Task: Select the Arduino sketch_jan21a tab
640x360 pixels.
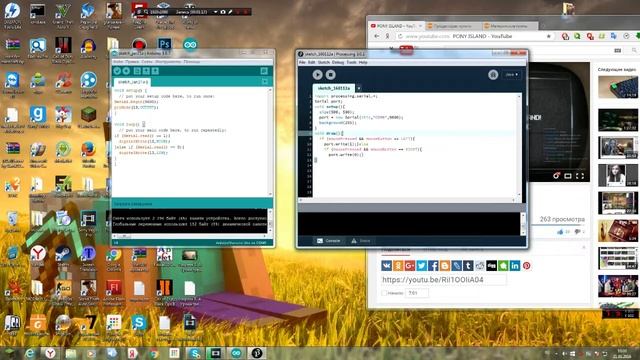Action: [133, 82]
